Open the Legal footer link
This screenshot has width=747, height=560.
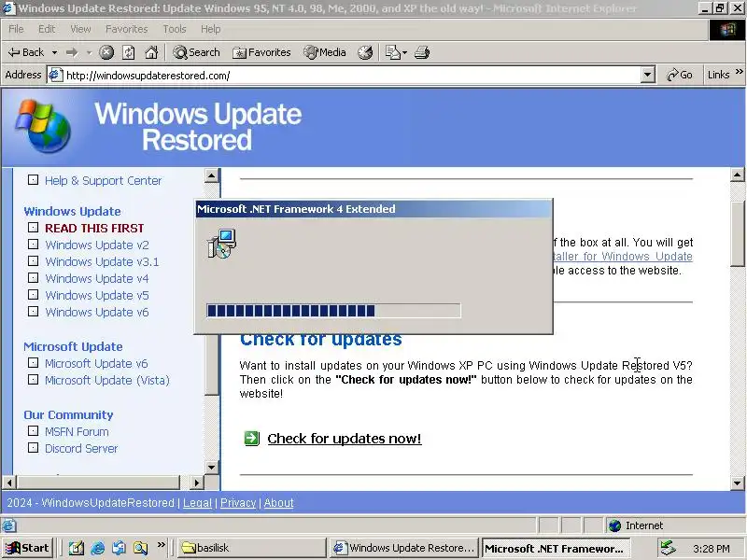point(197,503)
